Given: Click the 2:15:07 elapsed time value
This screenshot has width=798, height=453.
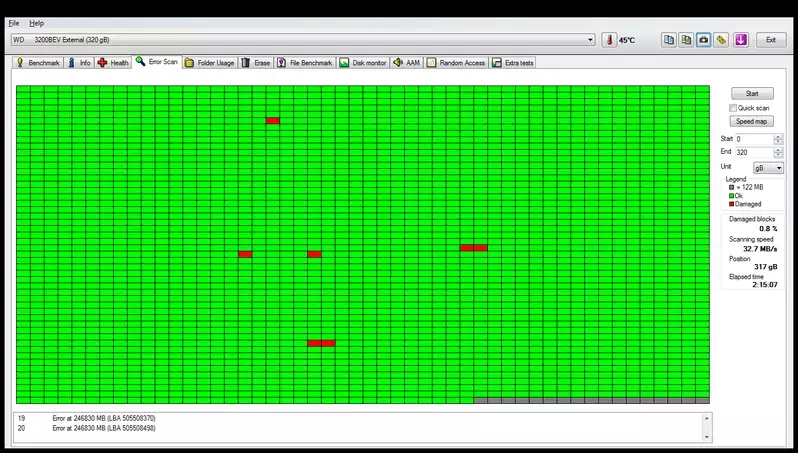Looking at the screenshot, I should pos(764,285).
